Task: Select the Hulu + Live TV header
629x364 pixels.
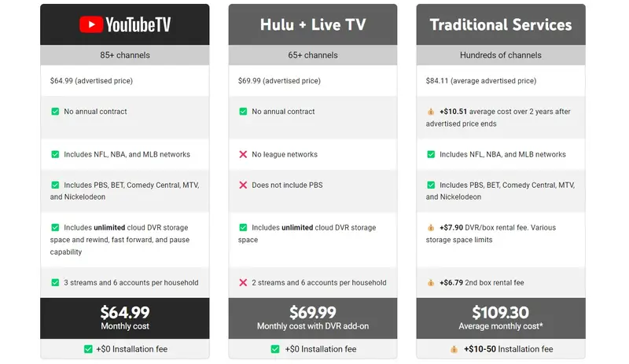Action: coord(313,24)
